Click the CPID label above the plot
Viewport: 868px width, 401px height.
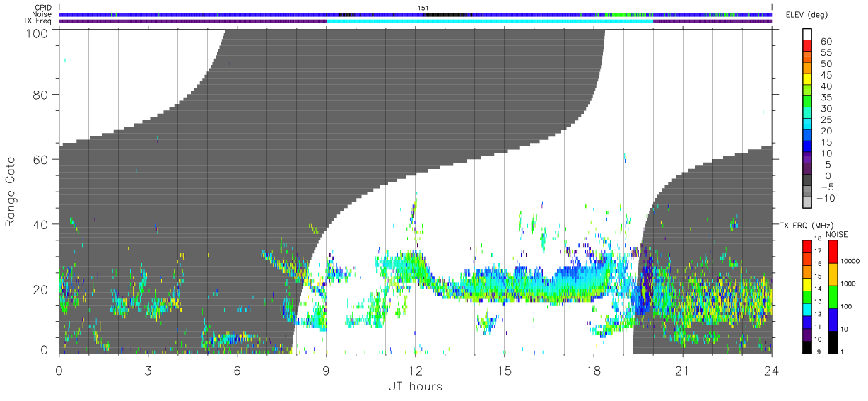pos(42,8)
